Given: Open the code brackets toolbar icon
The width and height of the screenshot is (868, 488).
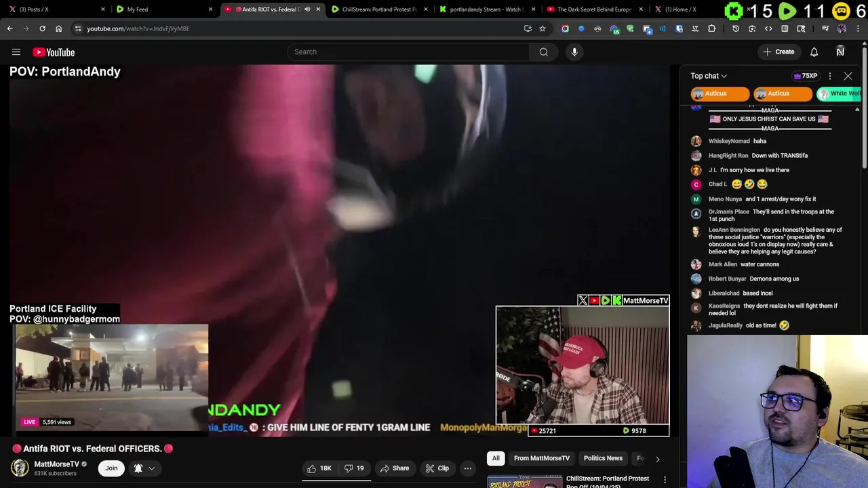Looking at the screenshot, I should (x=768, y=28).
